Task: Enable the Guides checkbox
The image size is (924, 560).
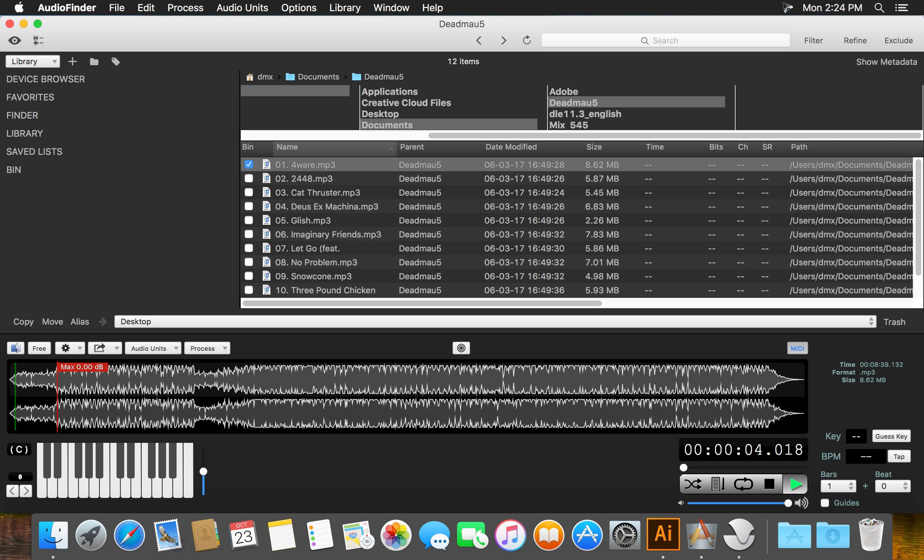Action: (x=825, y=503)
